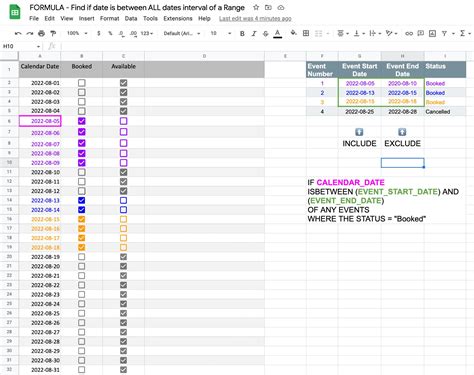Open the 123 number format dropdown
Screen dimensions: 474x375
pos(147,33)
